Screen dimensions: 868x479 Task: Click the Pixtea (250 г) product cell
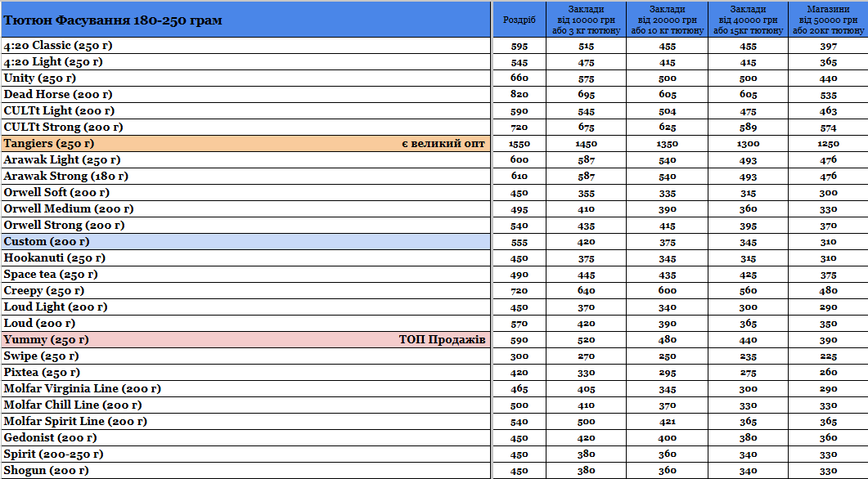(x=245, y=373)
